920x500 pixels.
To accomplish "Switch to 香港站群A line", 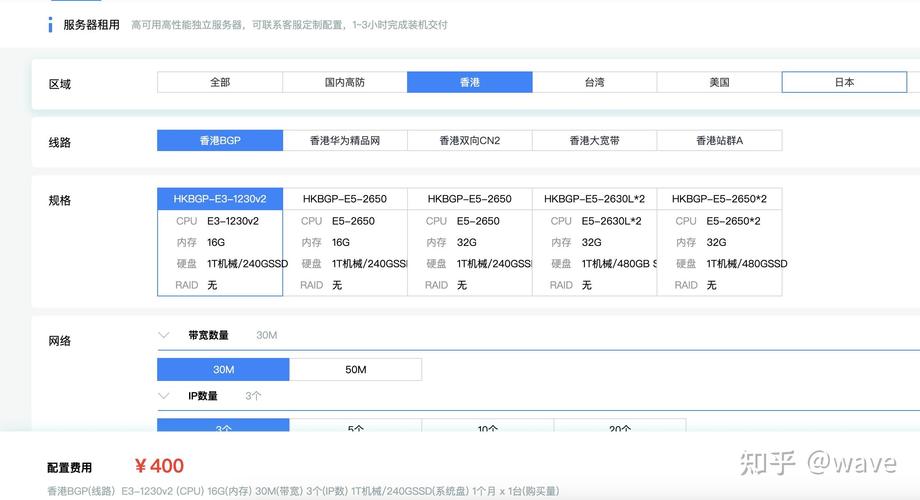I will click(x=719, y=140).
